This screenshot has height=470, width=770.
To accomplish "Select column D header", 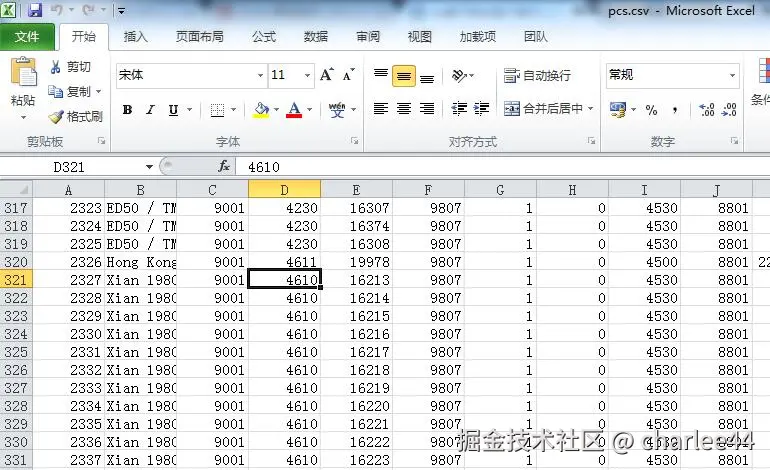I will point(284,190).
